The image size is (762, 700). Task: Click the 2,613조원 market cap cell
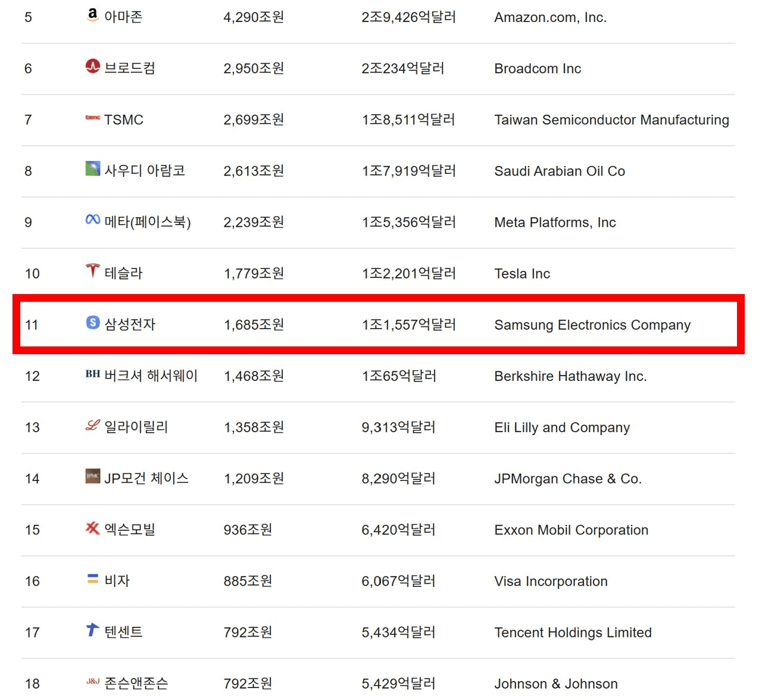254,171
